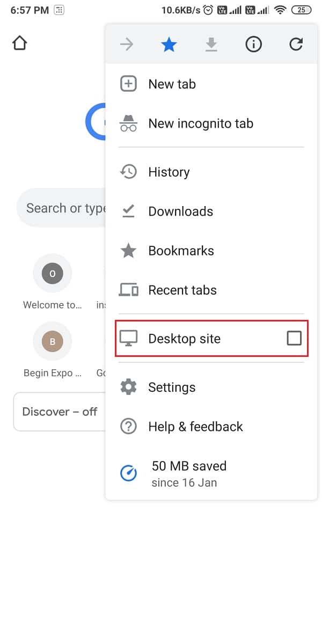The image size is (322, 644).
Task: Tap the download page icon
Action: (x=211, y=45)
